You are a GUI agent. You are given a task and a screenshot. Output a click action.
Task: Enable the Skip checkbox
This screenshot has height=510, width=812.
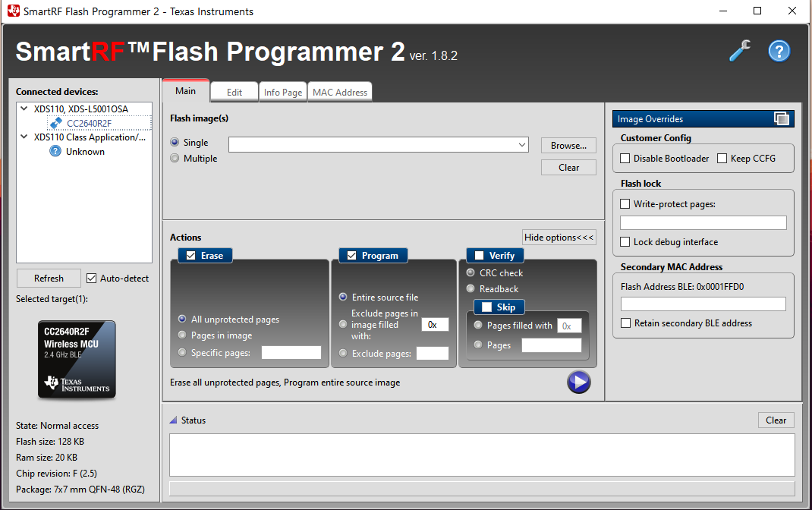click(486, 307)
